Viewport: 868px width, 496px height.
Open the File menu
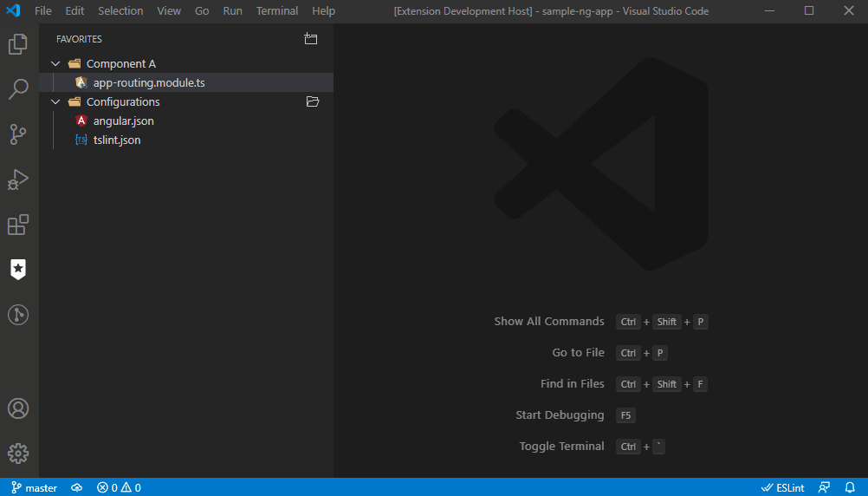point(42,10)
